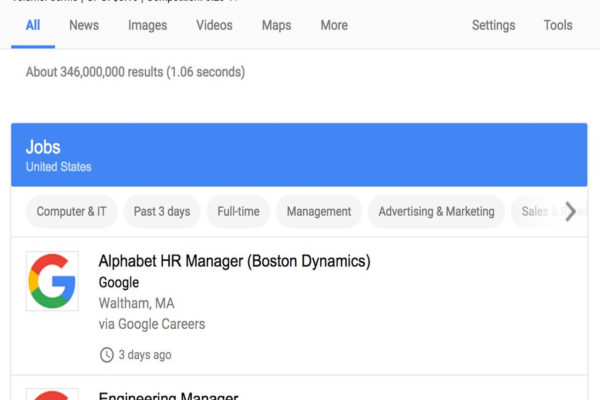
Task: Click the clock icon beside 3 days ago
Action: 106,354
